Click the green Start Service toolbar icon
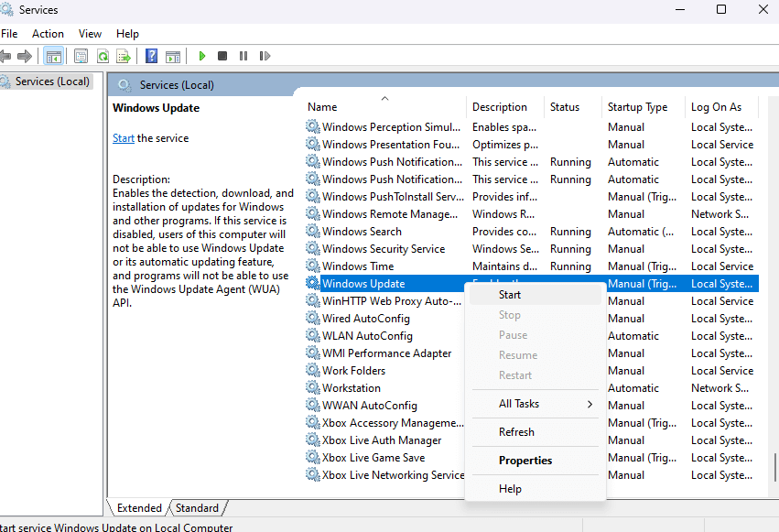The image size is (779, 532). (202, 56)
